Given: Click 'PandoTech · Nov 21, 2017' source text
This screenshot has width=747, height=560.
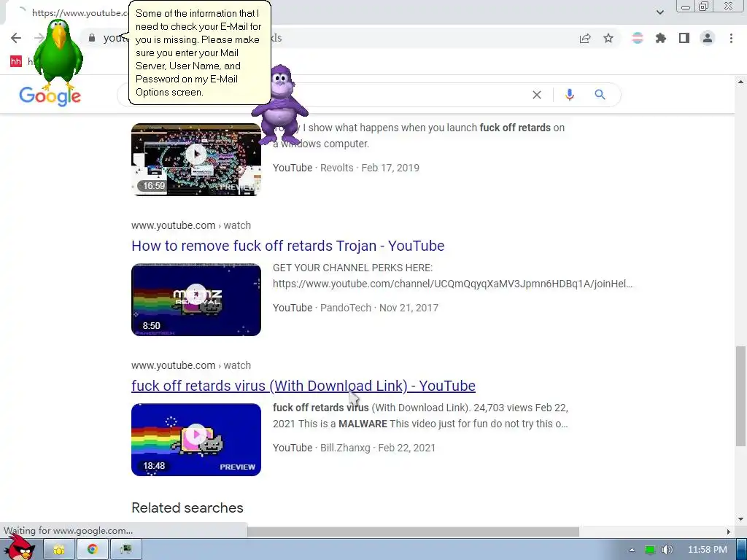Looking at the screenshot, I should [x=379, y=308].
